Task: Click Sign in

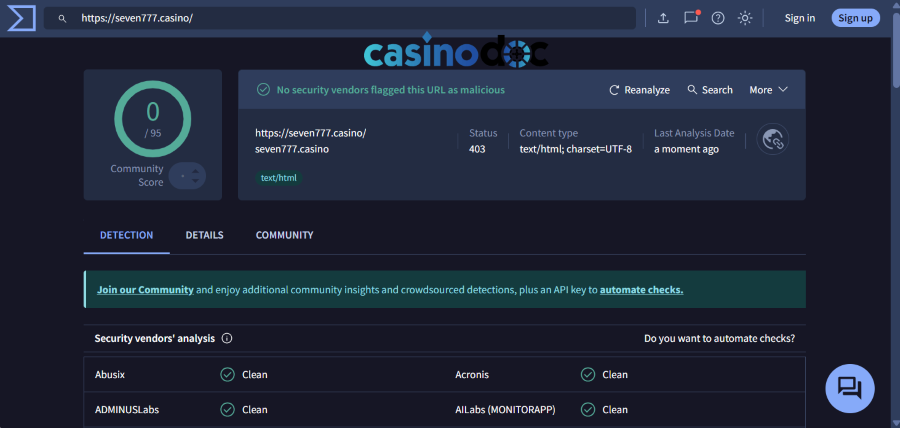Action: [x=800, y=18]
